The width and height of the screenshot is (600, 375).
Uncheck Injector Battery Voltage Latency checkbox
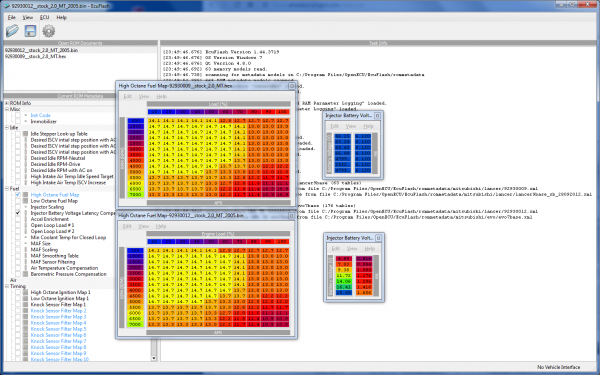point(18,213)
